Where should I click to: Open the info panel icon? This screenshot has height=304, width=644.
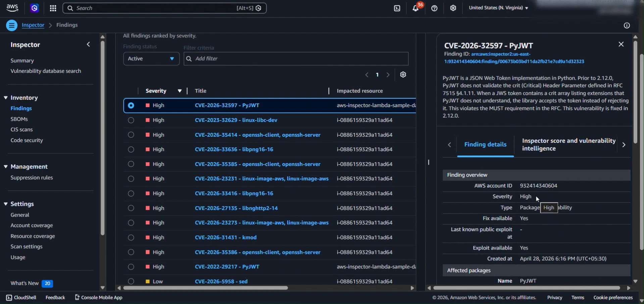pyautogui.click(x=627, y=26)
